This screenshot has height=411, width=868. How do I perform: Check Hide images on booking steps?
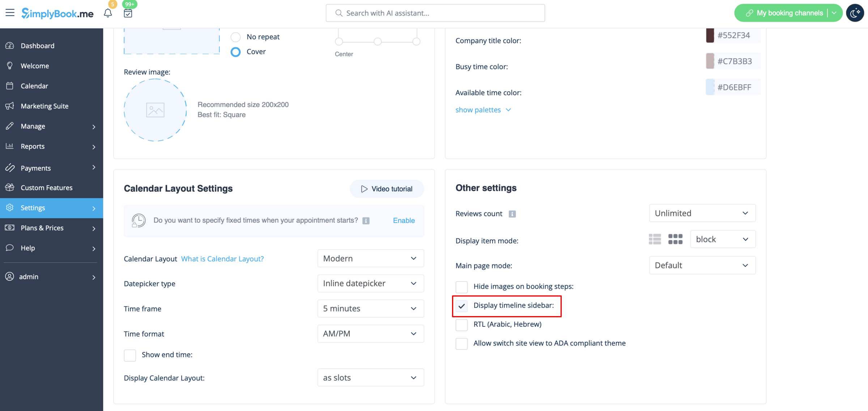pyautogui.click(x=461, y=287)
